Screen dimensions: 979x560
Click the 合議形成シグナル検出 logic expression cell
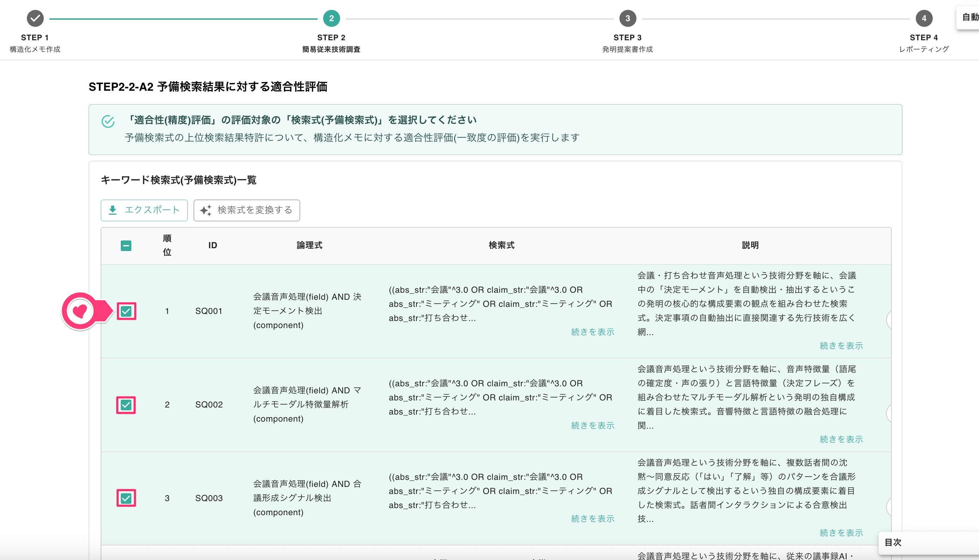(307, 498)
